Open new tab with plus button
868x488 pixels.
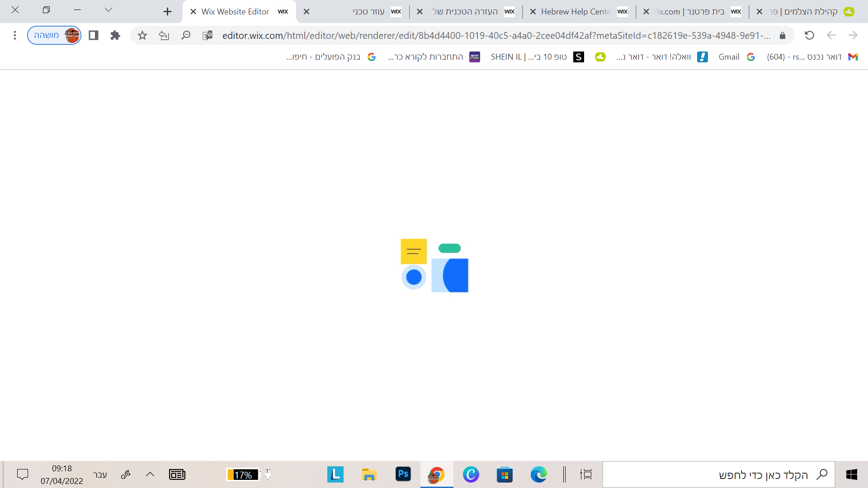[x=167, y=12]
